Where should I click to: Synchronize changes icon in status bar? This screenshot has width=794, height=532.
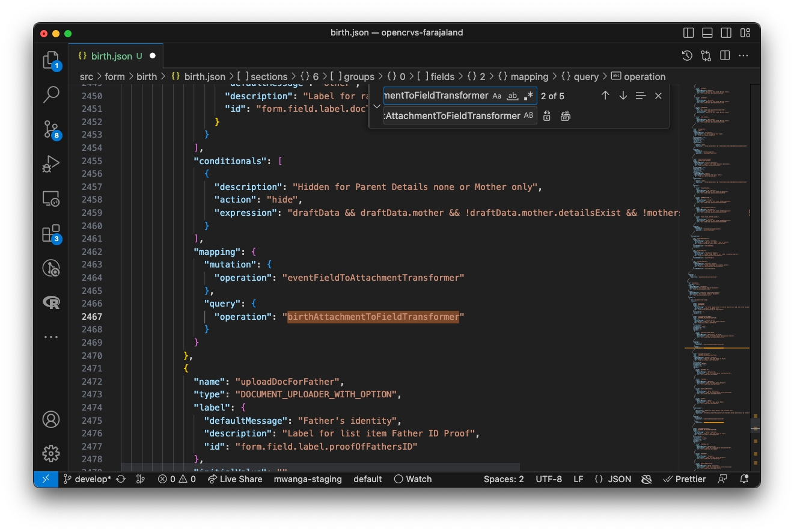point(121,479)
